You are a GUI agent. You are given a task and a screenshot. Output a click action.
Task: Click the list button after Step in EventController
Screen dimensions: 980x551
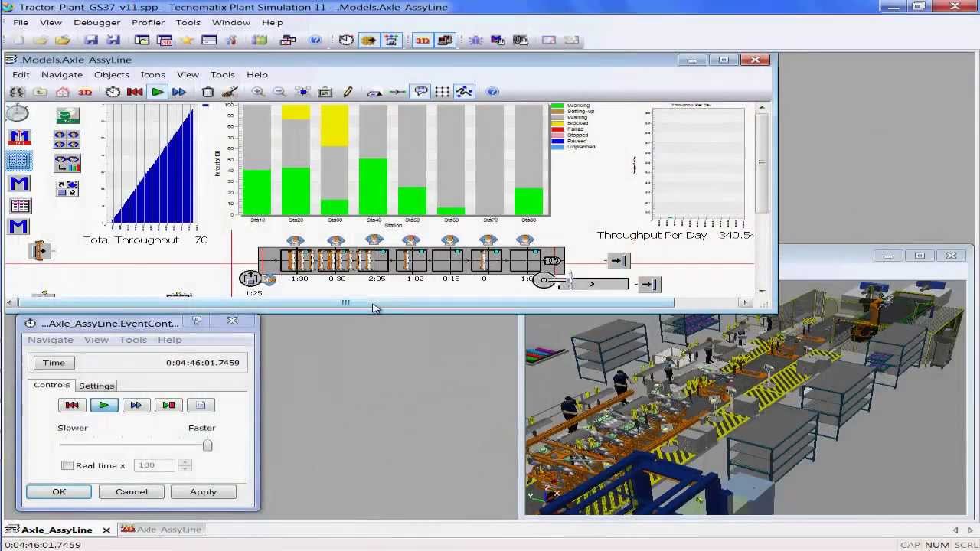[201, 405]
